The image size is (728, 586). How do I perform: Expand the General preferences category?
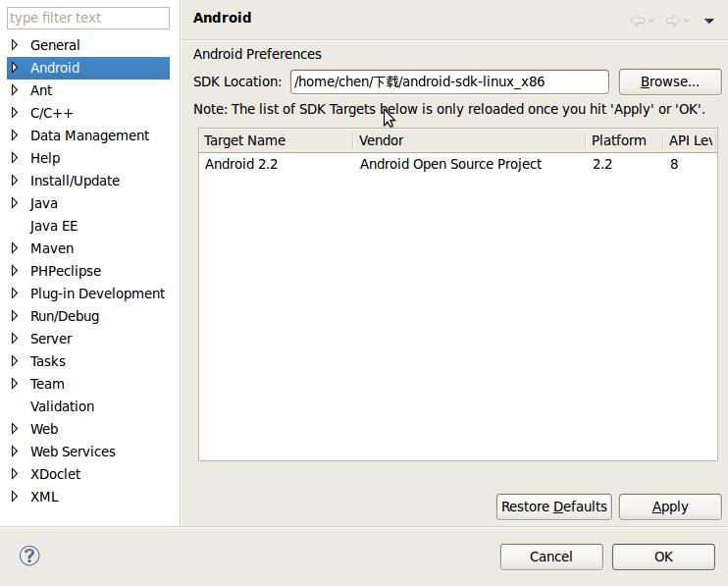[15, 45]
